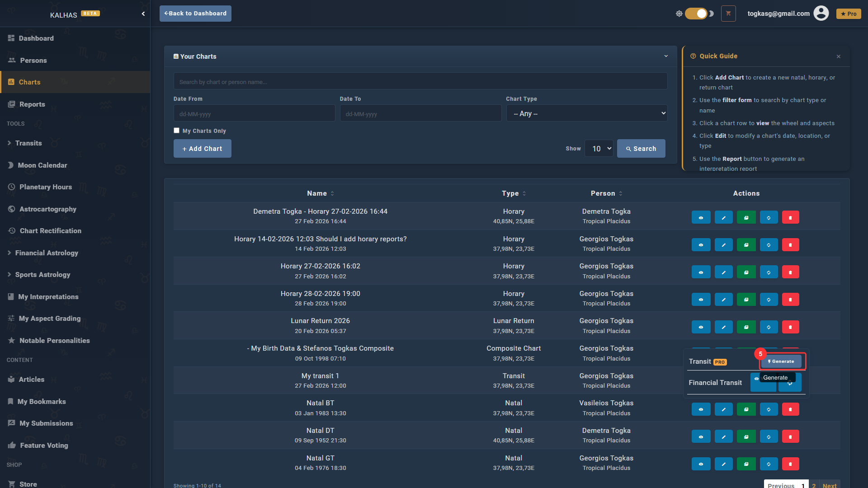The image size is (868, 488).
Task: Enable My Charts Only checkbox
Action: [x=177, y=131]
